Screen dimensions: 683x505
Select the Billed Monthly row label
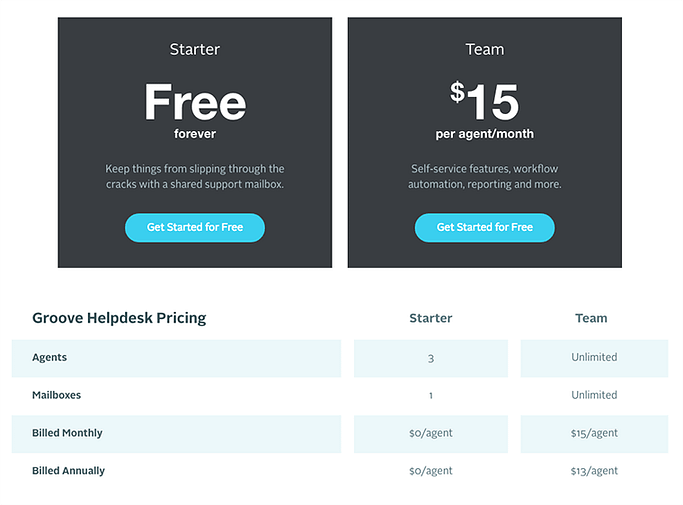coord(67,433)
